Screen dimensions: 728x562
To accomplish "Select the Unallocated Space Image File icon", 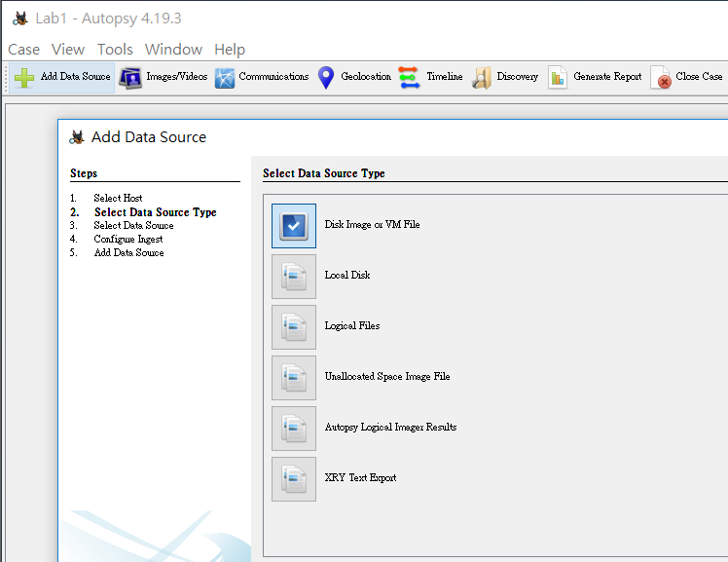I will (x=294, y=378).
